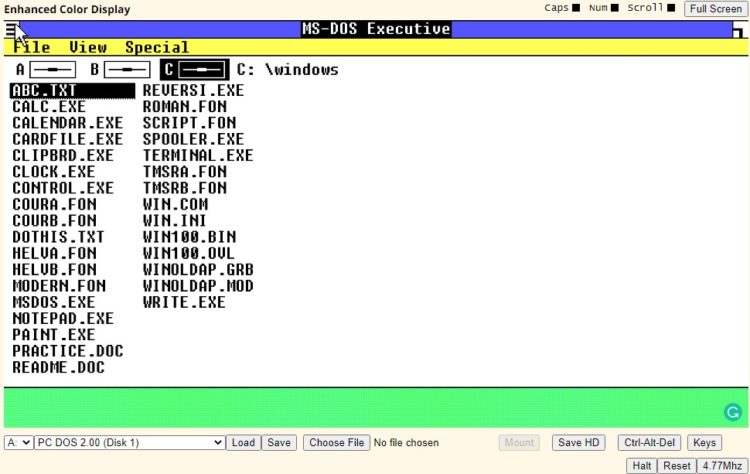Select PAINT.EXE file

point(54,334)
